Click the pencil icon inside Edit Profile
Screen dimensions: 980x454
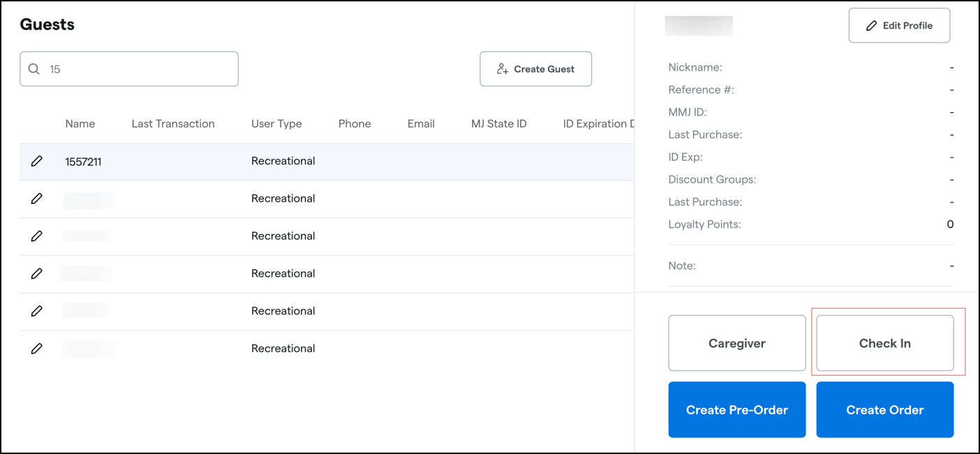[x=870, y=25]
